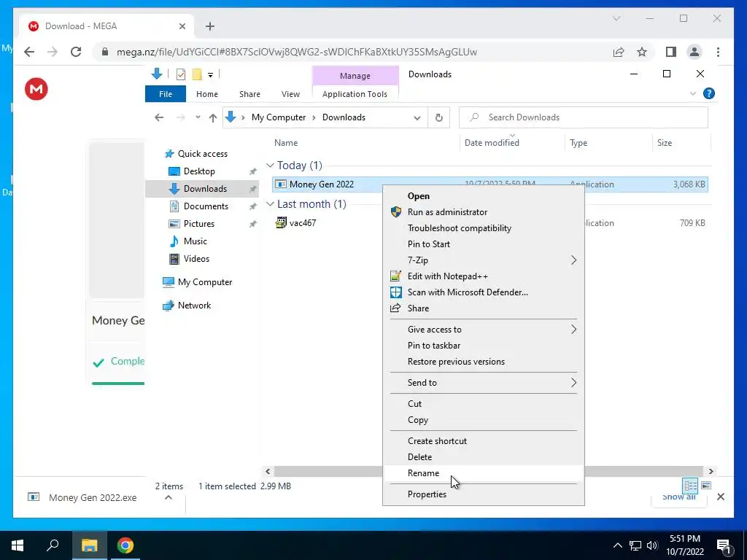747x560 pixels.
Task: Expand the Explorer ribbon chevron
Action: click(x=693, y=94)
